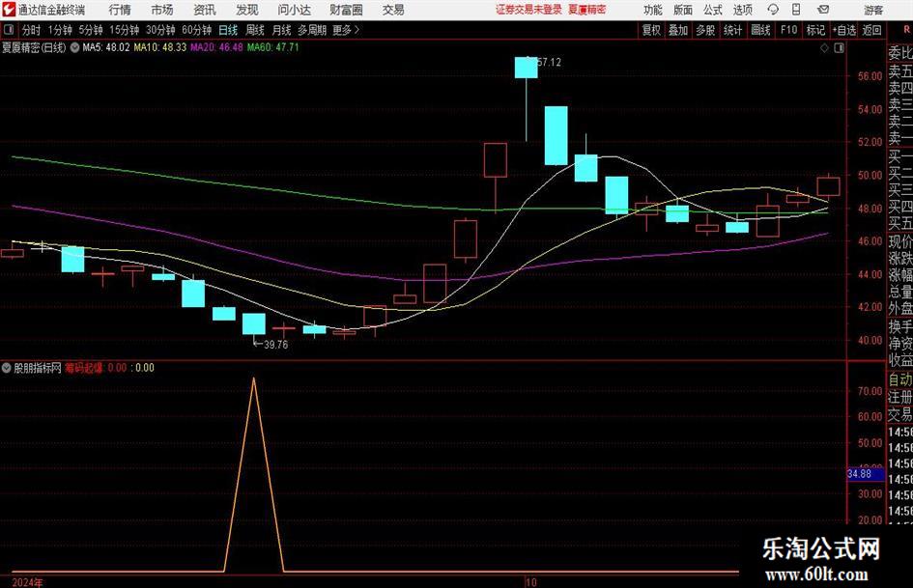
Task: Expand the 股朋指标网 indicator dropdown arrow
Action: click(7, 368)
